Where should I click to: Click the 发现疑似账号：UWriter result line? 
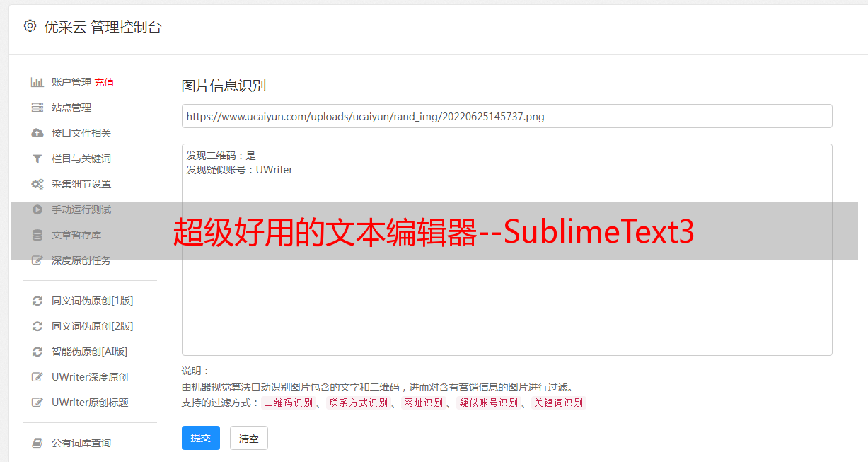(239, 170)
